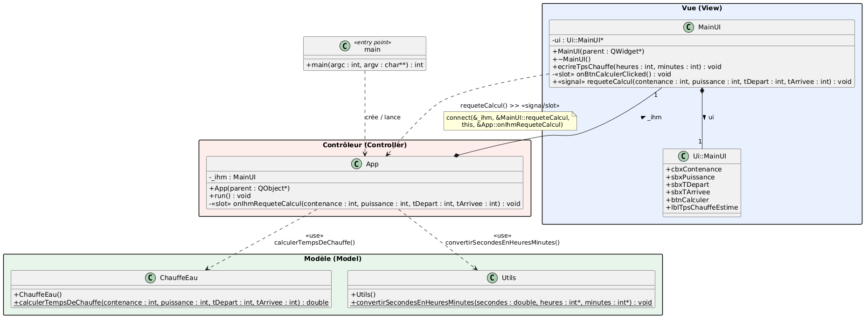This screenshot has height=321, width=868.
Task: Click the MainUI class name
Action: click(709, 27)
